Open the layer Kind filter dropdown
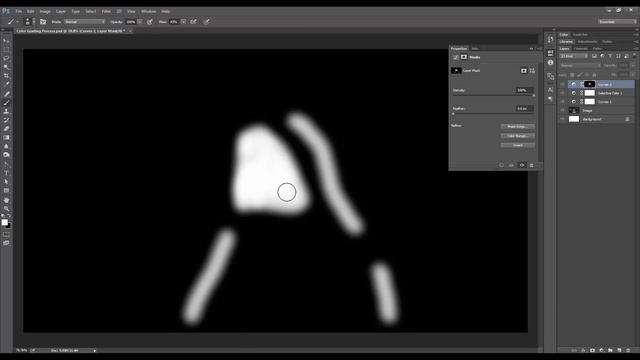This screenshot has height=360, width=640. tap(574, 56)
